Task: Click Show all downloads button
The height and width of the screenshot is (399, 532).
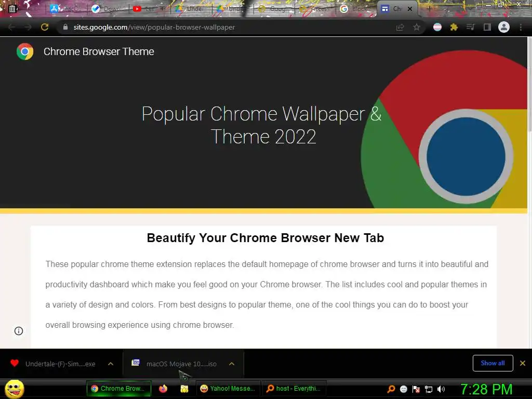Action: click(x=493, y=363)
